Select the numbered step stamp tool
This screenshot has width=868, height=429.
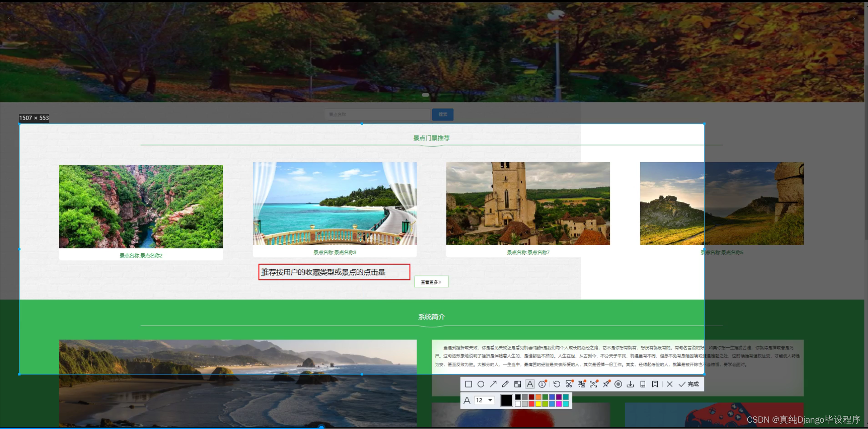tap(542, 384)
